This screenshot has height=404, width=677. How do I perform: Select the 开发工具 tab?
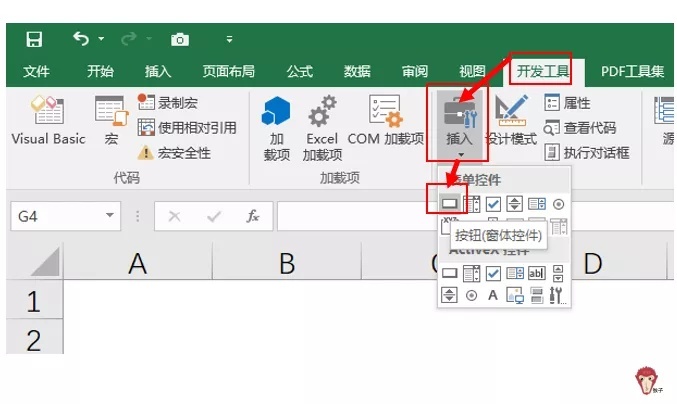[543, 71]
